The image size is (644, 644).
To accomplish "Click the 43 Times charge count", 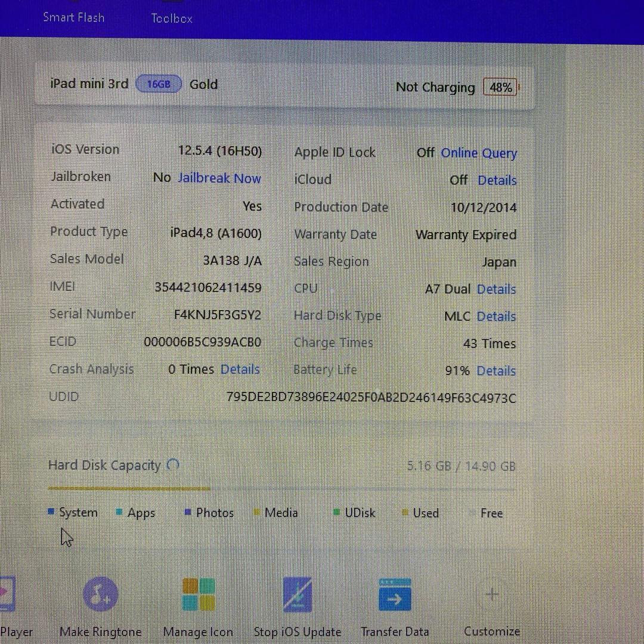I will pos(489,343).
